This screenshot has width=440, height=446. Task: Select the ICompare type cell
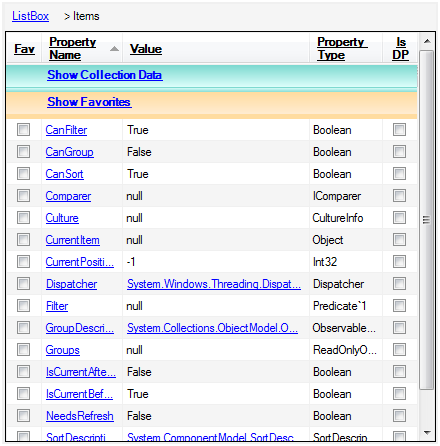337,196
